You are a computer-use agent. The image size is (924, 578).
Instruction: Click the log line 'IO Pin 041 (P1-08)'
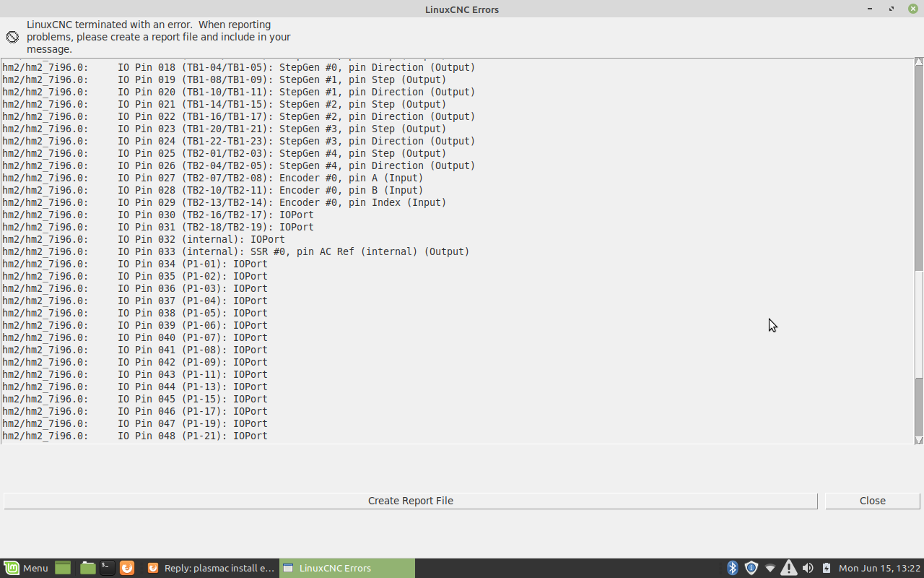(x=135, y=350)
